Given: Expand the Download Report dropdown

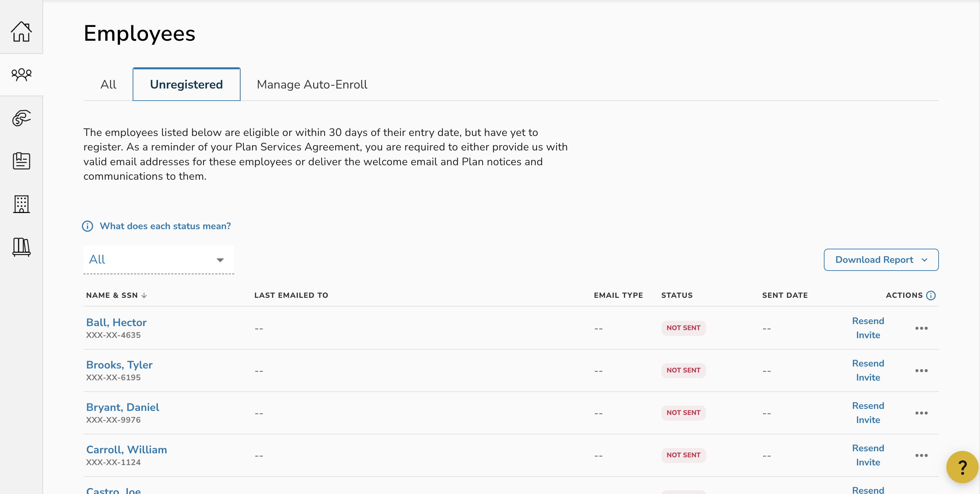Looking at the screenshot, I should 881,260.
